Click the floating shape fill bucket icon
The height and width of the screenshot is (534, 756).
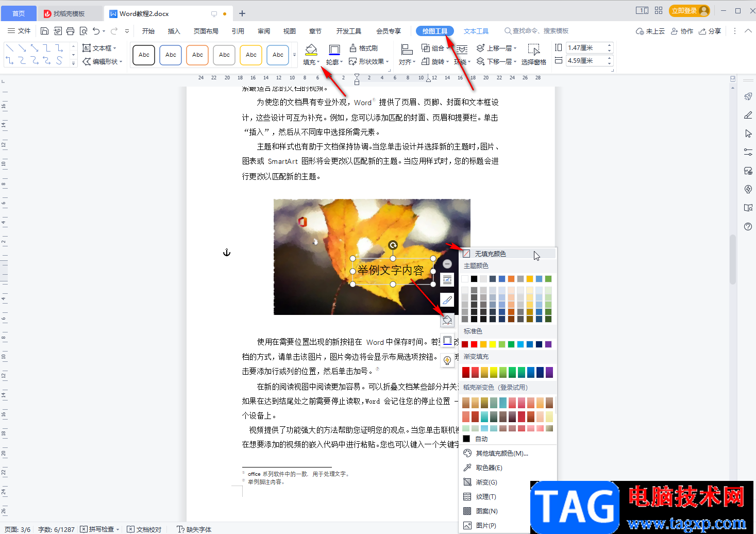coord(447,320)
